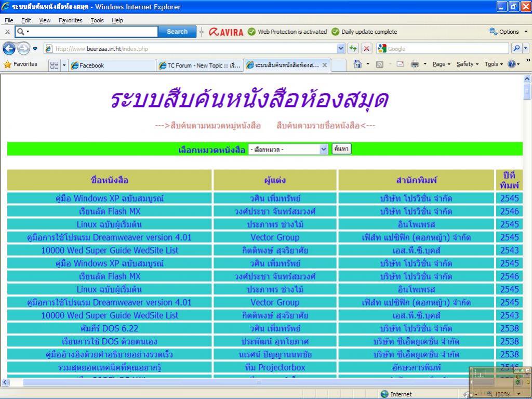Click the Google search magnifier button

pos(516,49)
